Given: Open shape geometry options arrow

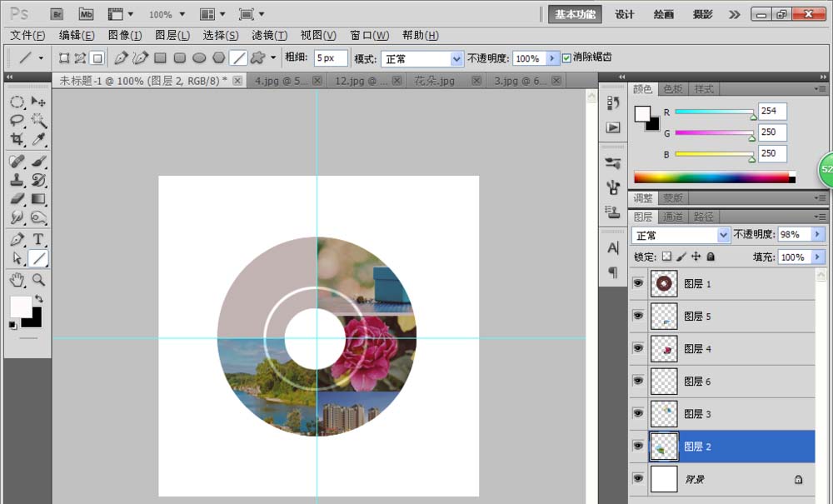Looking at the screenshot, I should pyautogui.click(x=273, y=57).
